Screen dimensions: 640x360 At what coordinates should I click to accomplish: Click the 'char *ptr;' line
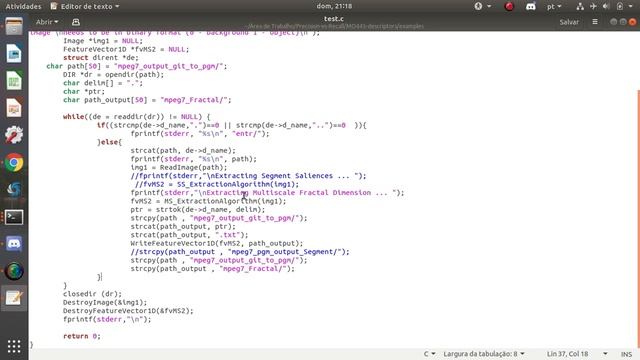coord(84,91)
